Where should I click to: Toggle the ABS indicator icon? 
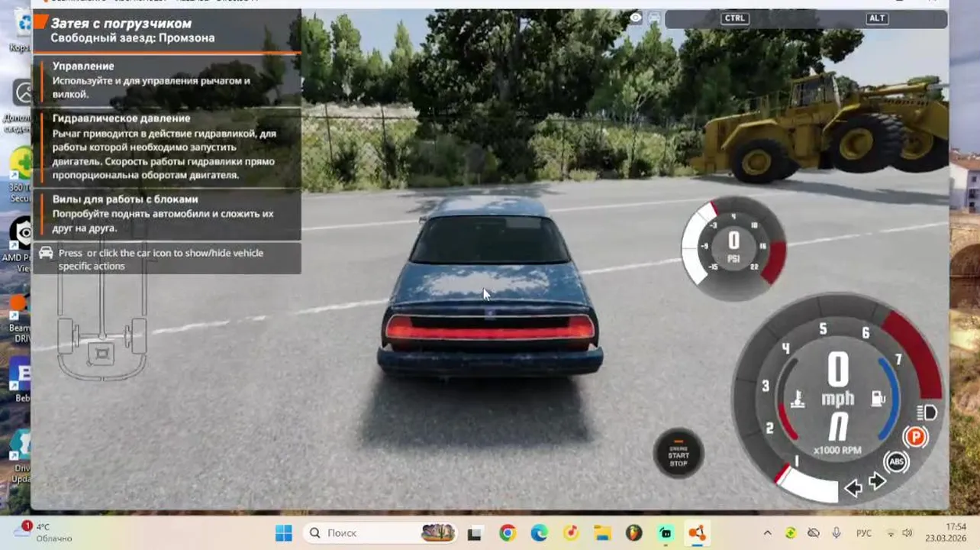pyautogui.click(x=896, y=461)
